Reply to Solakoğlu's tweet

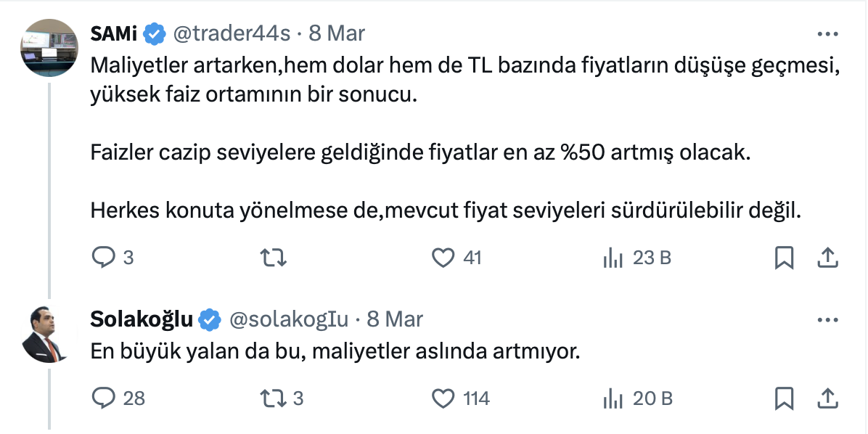click(x=103, y=398)
